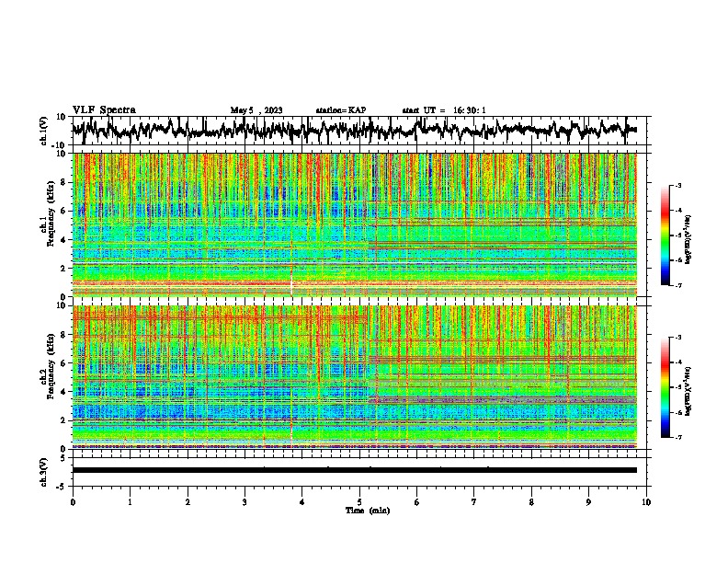Click the black ch.3 signal bar
Screen dimensions: 728x563
pos(354,470)
